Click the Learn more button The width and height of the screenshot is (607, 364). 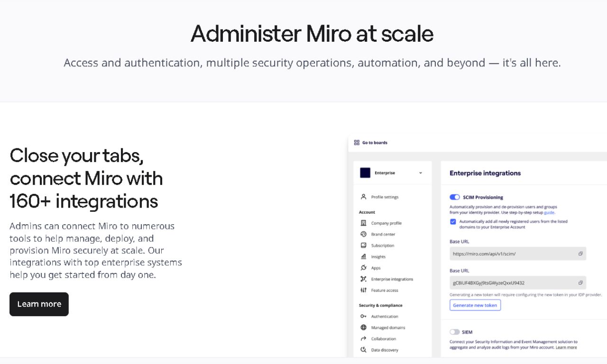pyautogui.click(x=39, y=304)
